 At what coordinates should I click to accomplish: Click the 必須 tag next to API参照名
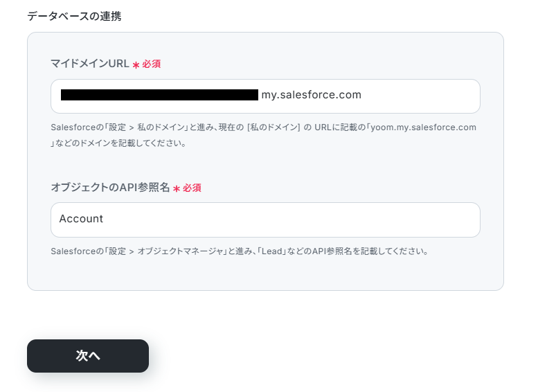coord(192,188)
